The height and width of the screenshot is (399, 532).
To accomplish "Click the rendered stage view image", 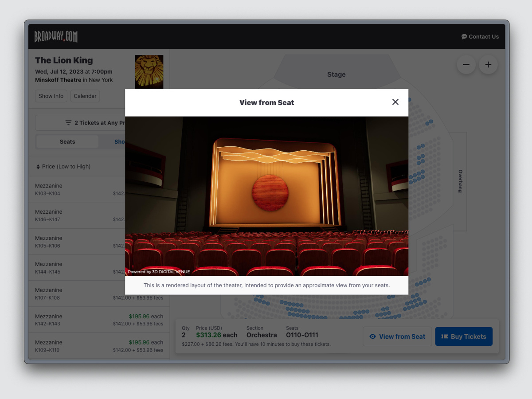I will tap(266, 196).
